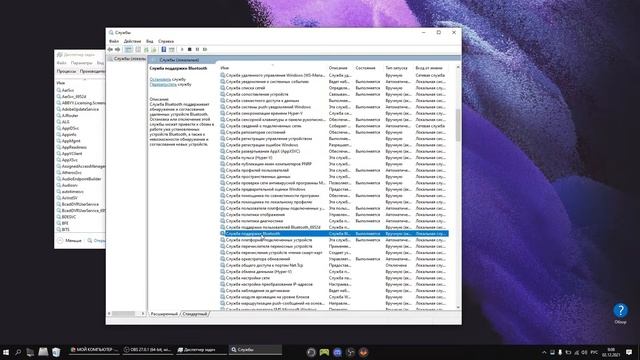Select Служба профилей пользователей row
Screen dimensions: 640x360
click(x=334, y=170)
